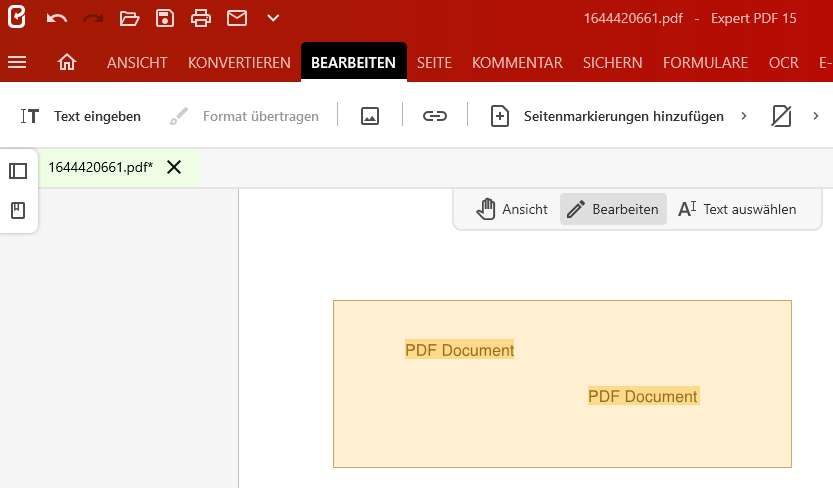Open the hamburger menu

click(x=17, y=62)
